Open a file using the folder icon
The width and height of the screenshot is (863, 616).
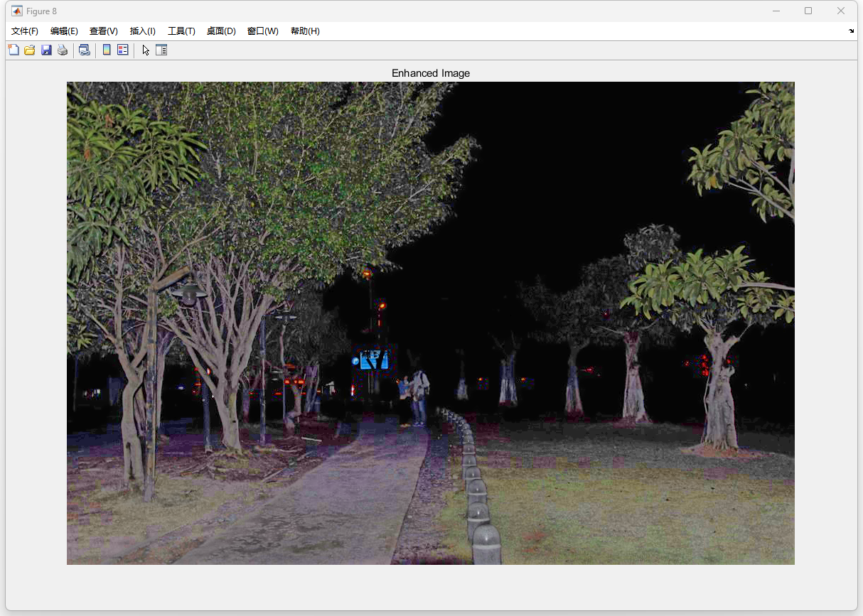30,50
